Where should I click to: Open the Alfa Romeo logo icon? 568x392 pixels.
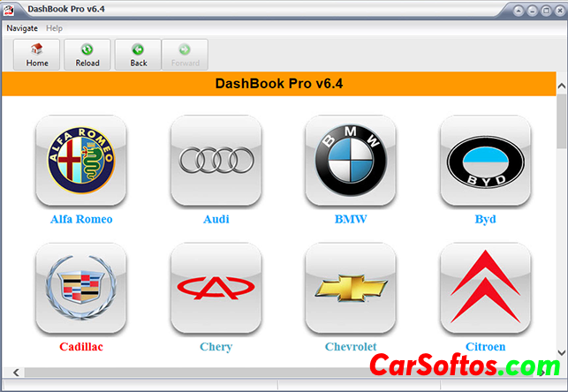[81, 161]
